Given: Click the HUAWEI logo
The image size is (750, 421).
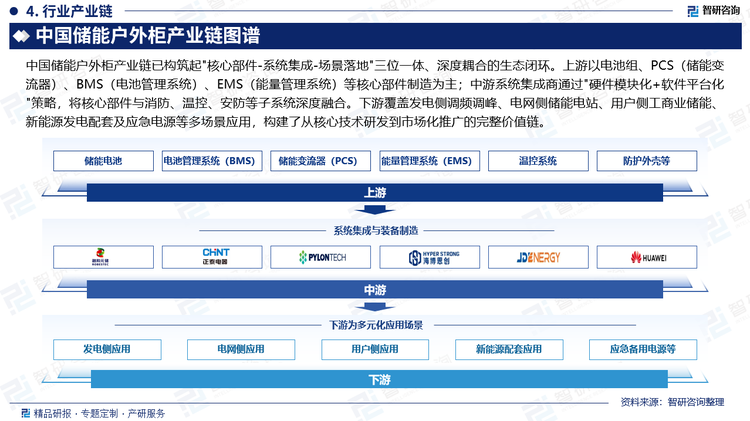Looking at the screenshot, I should tap(648, 258).
